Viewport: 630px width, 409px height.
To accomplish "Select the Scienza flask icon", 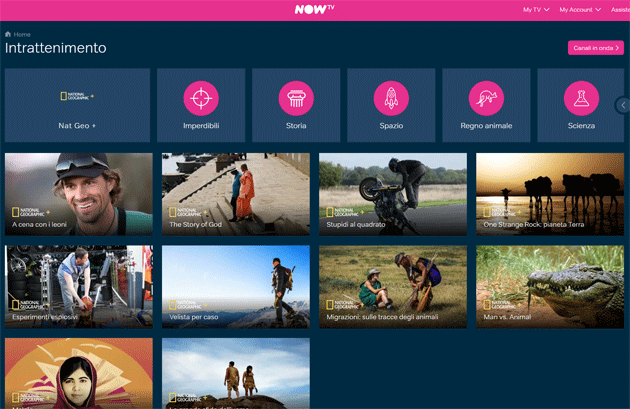I will (580, 98).
